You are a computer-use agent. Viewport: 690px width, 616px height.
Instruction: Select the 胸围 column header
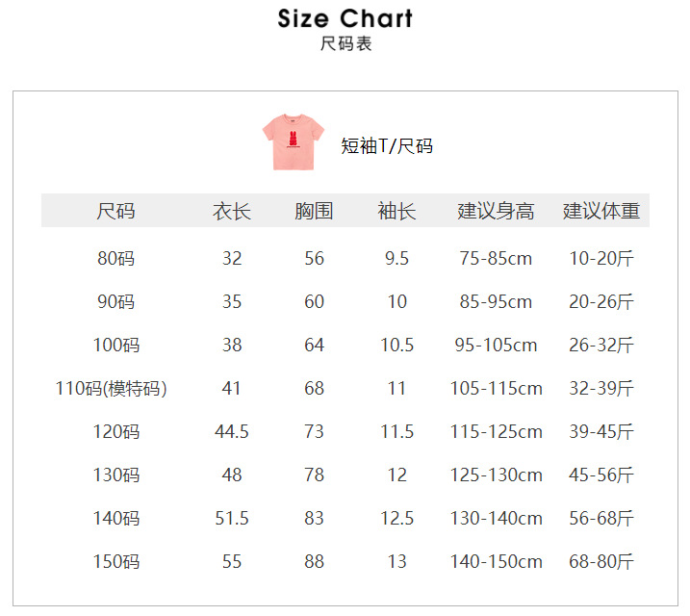314,211
